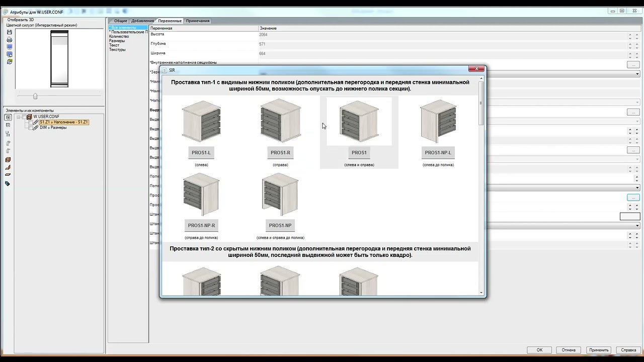Image resolution: width=644 pixels, height=362 pixels.
Task: Click the cabinet icon next to W.USER.CONF
Action: [x=30, y=117]
